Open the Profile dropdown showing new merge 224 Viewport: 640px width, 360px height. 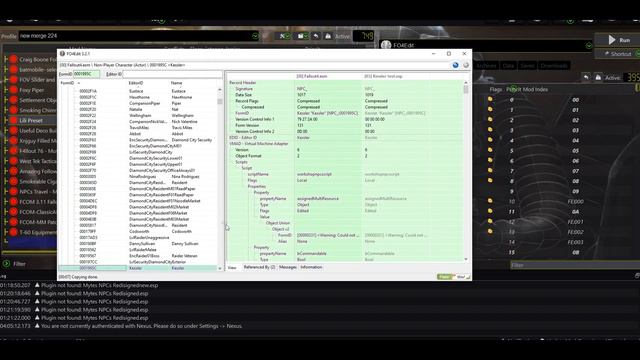139,36
